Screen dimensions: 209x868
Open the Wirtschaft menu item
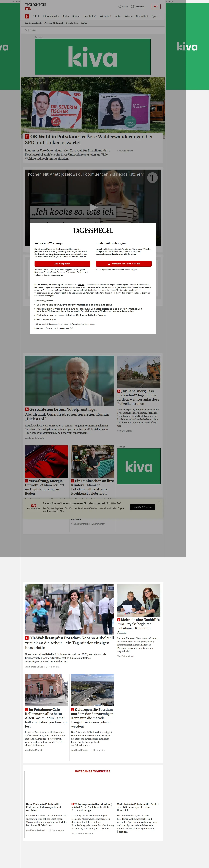click(105, 16)
